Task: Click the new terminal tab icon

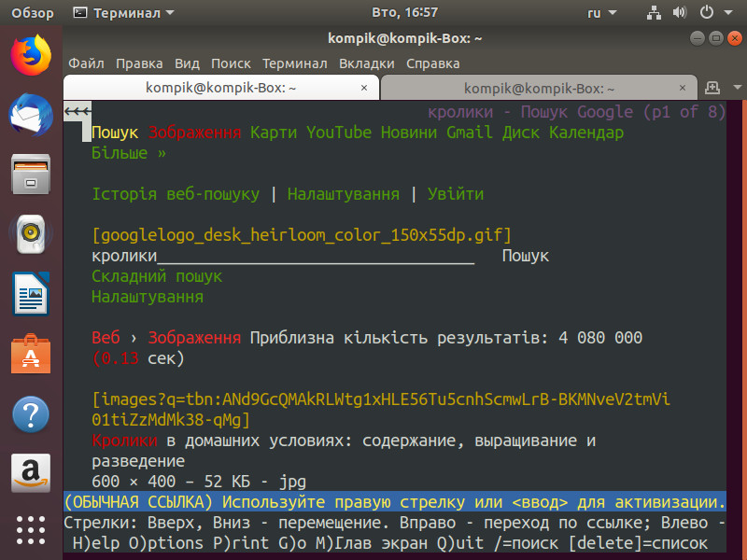Action: click(x=712, y=88)
